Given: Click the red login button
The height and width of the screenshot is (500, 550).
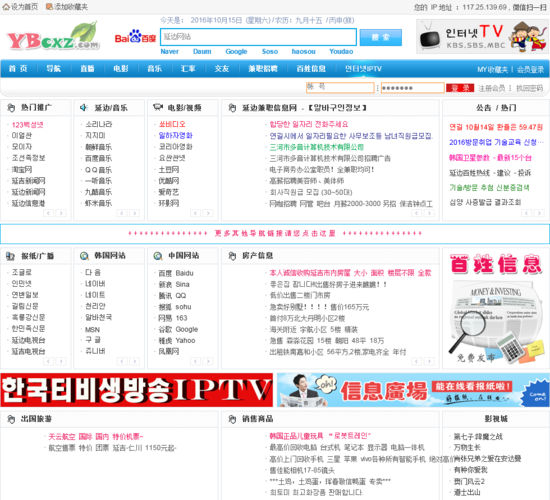Looking at the screenshot, I should click(x=460, y=88).
